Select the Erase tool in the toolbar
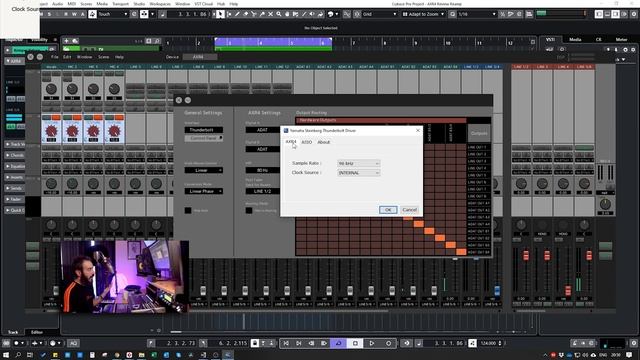This screenshot has height=360, width=640. click(x=245, y=14)
